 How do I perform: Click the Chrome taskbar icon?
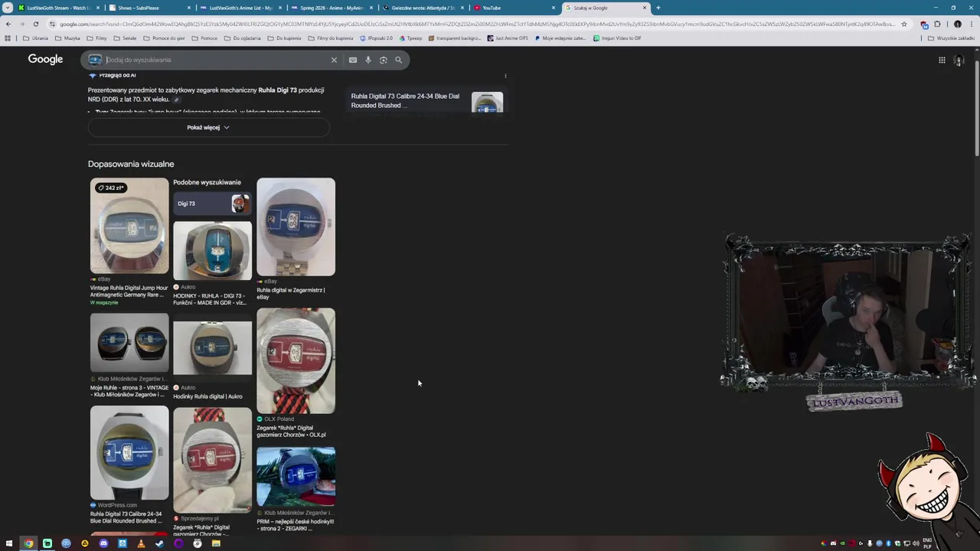point(28,543)
